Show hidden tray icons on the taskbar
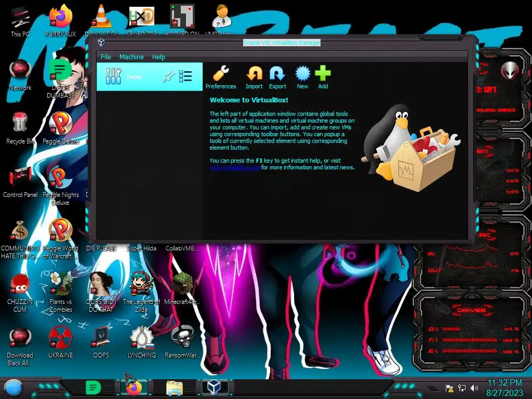Image resolution: width=532 pixels, height=399 pixels. pyautogui.click(x=432, y=388)
